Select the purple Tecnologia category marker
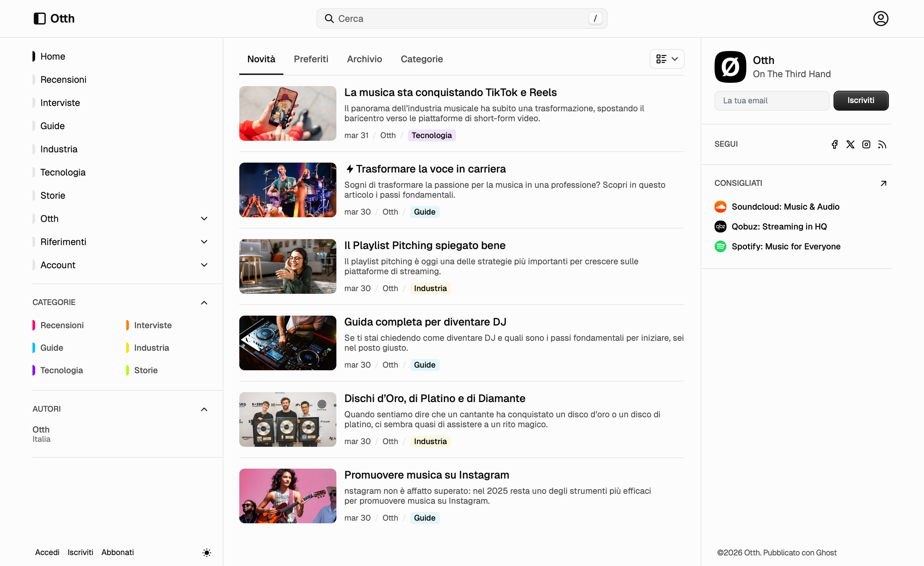 click(x=34, y=370)
